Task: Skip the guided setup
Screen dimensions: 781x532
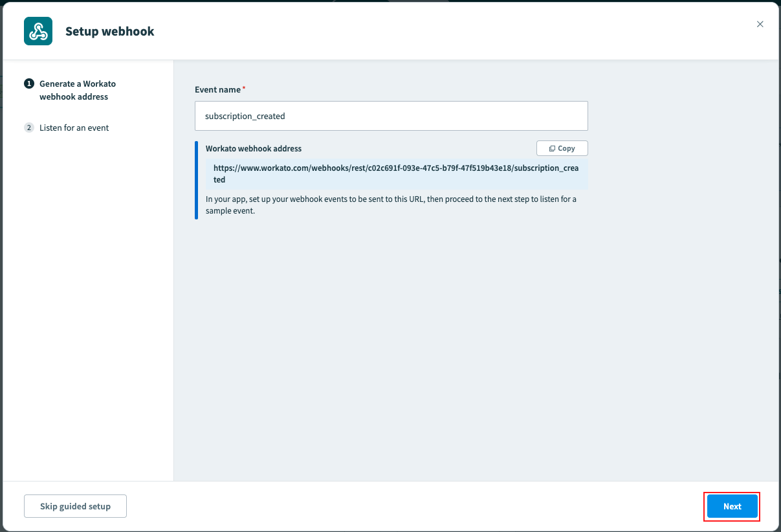Action: [x=75, y=506]
